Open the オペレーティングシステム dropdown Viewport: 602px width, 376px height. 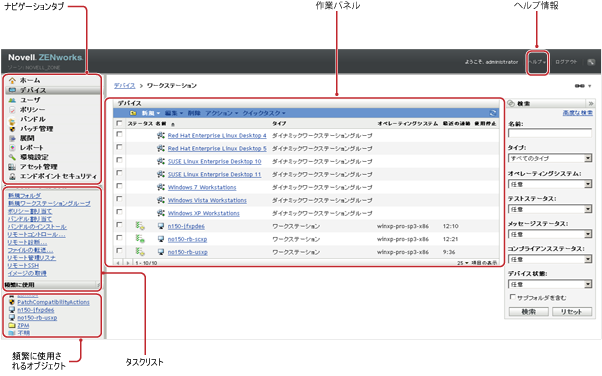[550, 184]
